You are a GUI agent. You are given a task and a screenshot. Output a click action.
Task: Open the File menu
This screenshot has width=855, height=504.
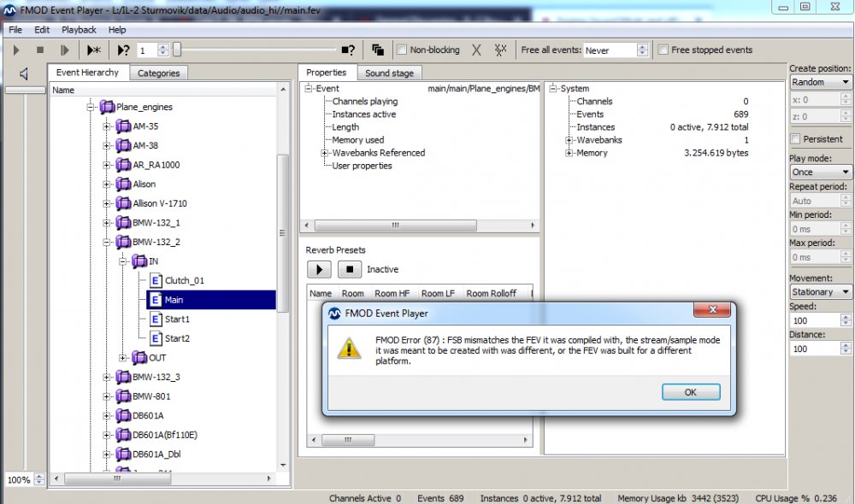pyautogui.click(x=15, y=30)
